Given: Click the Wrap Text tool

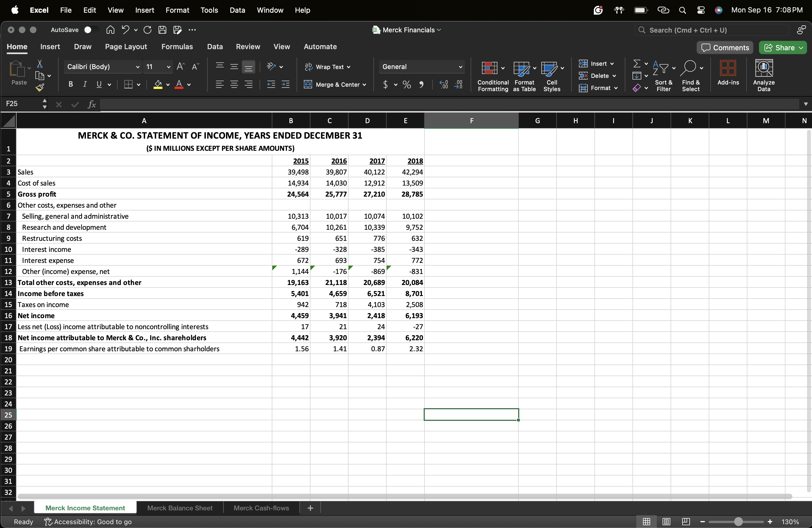Looking at the screenshot, I should (x=328, y=67).
